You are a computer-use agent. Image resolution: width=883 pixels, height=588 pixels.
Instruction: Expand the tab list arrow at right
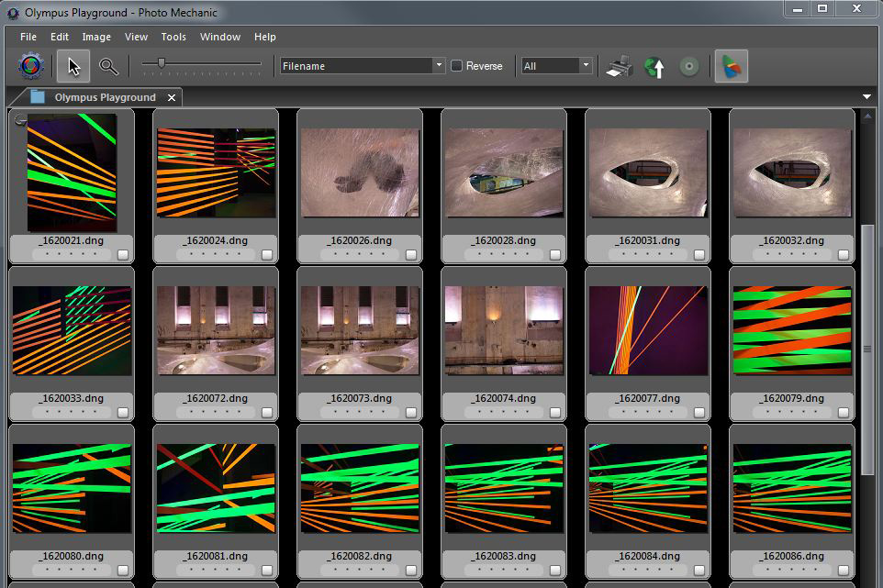coord(866,97)
